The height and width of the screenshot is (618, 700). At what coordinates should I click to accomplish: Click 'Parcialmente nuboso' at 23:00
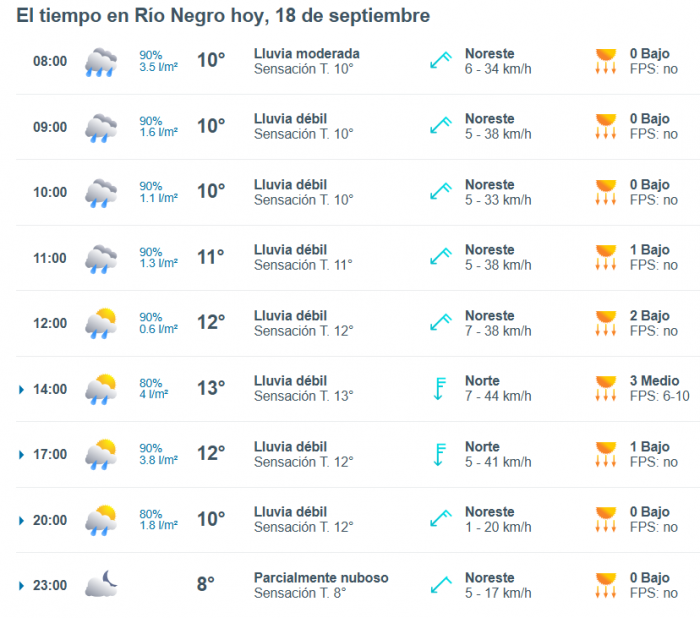coord(321,578)
